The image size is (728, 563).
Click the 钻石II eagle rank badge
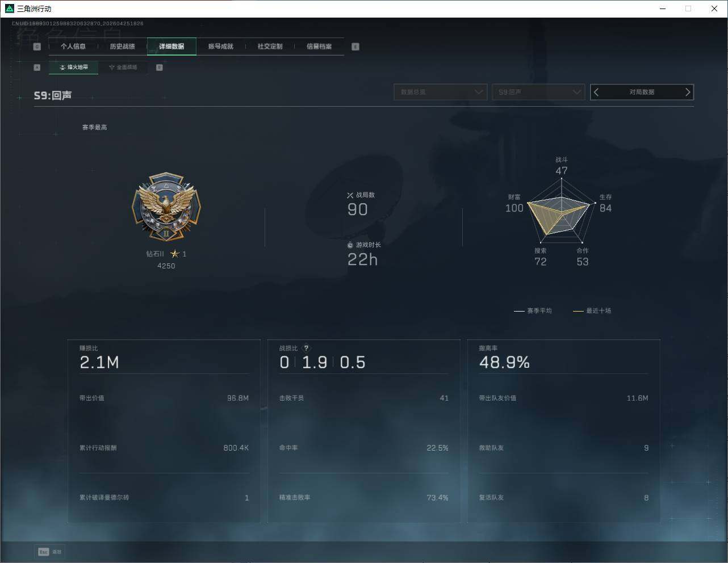click(166, 207)
